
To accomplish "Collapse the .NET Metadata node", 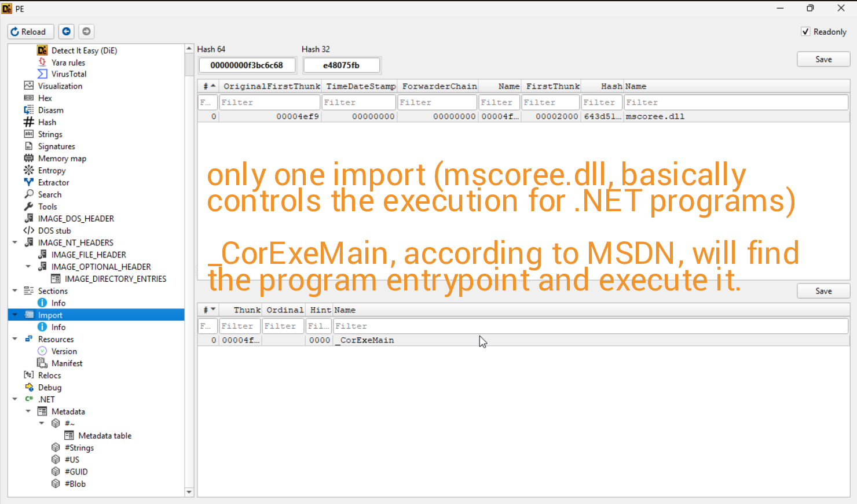I will point(28,411).
